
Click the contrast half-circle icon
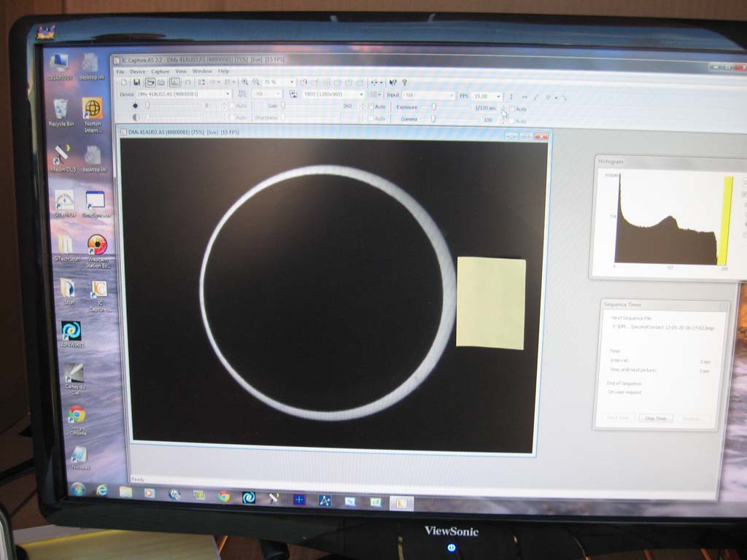(136, 117)
